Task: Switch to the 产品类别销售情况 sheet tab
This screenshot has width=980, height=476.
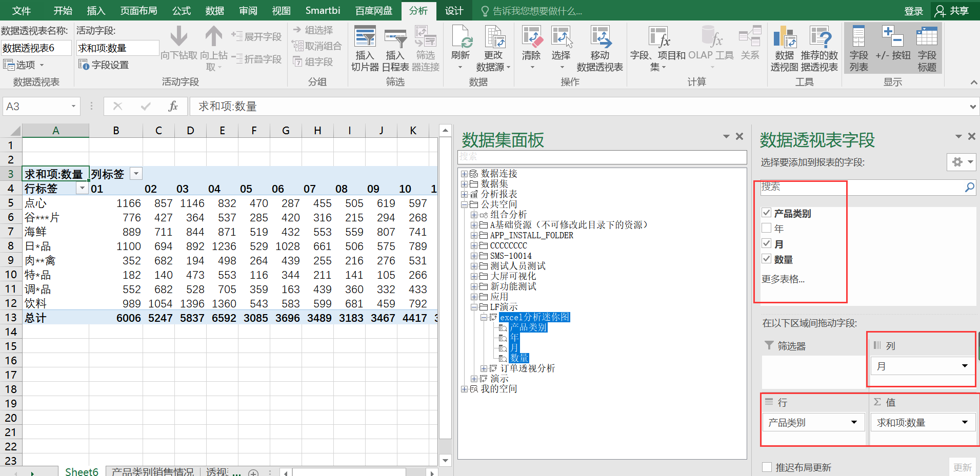Action: [x=153, y=471]
